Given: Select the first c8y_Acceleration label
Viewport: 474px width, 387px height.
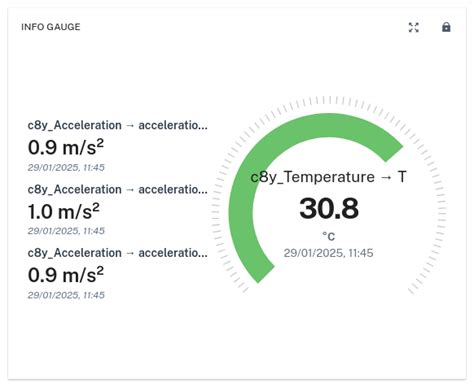Looking at the screenshot, I should (x=117, y=125).
